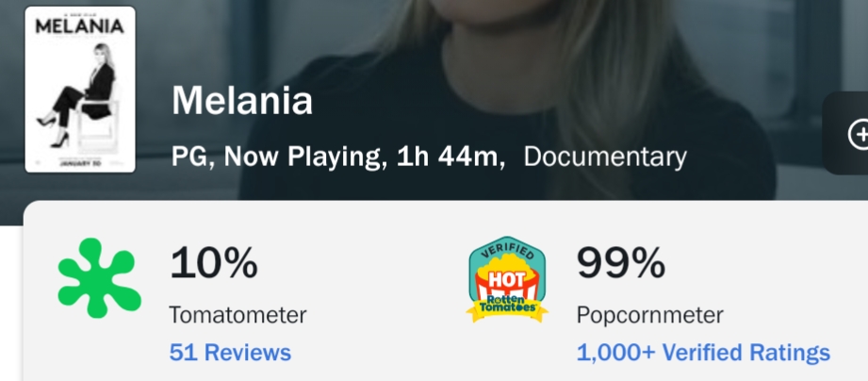This screenshot has height=381, width=868.
Task: Click the Verified Hot popcorn badge
Action: tap(507, 279)
